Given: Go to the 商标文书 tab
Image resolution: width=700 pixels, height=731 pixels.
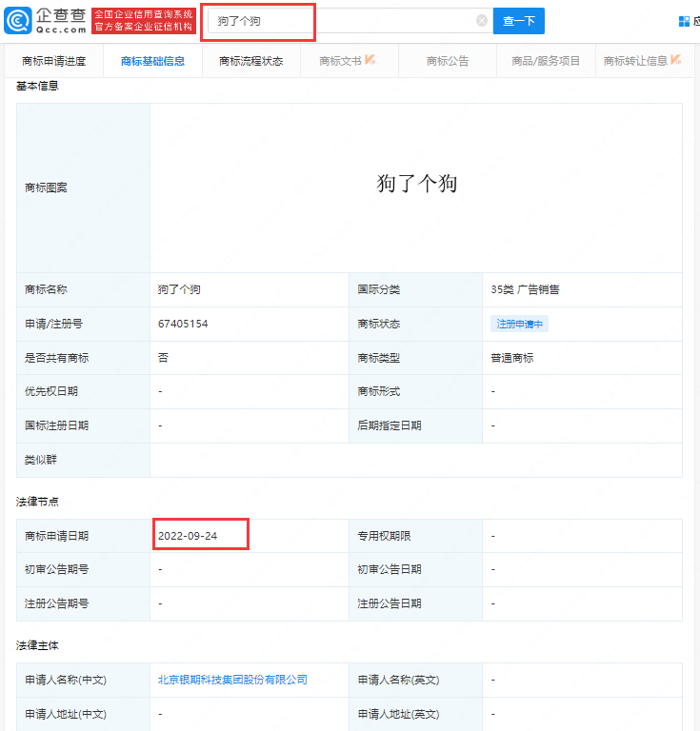Looking at the screenshot, I should pyautogui.click(x=340, y=61).
